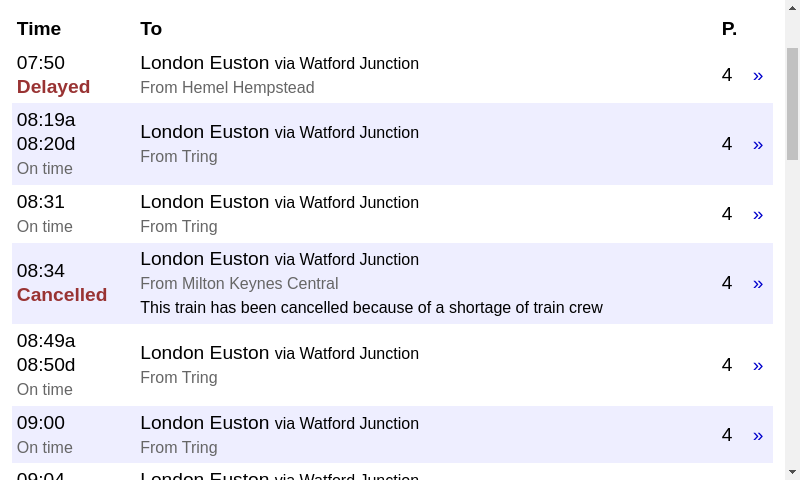Click the scrollbar down arrow

pyautogui.click(x=792, y=472)
